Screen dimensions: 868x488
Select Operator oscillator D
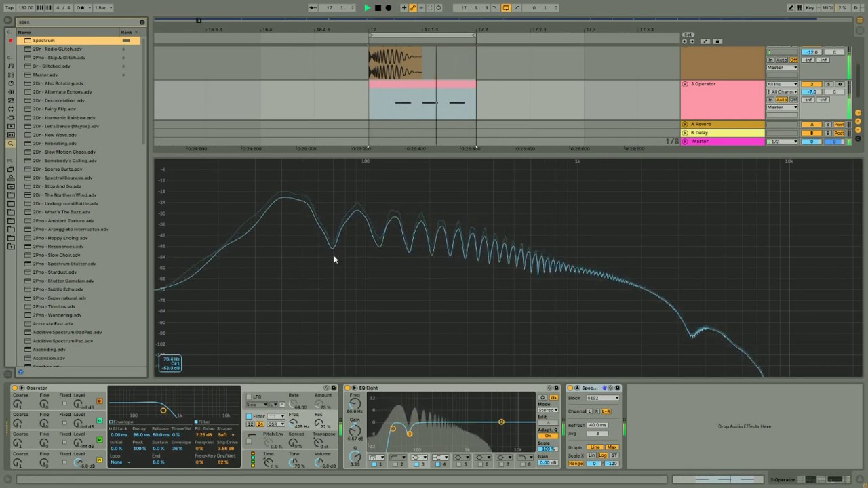[99, 401]
